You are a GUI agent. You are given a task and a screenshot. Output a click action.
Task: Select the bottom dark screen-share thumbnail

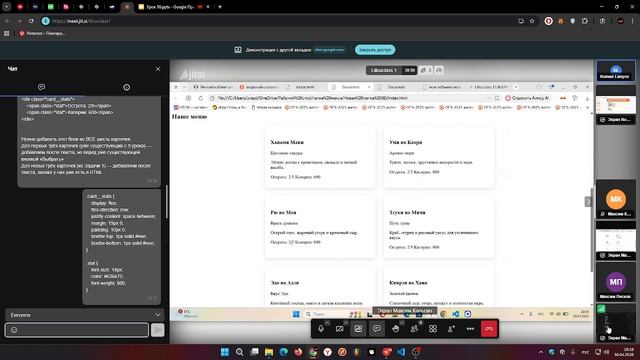pos(616,323)
